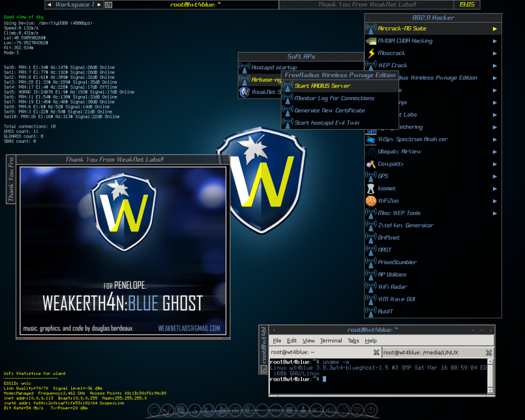Click the speaker volume dock icon

(x=330, y=410)
